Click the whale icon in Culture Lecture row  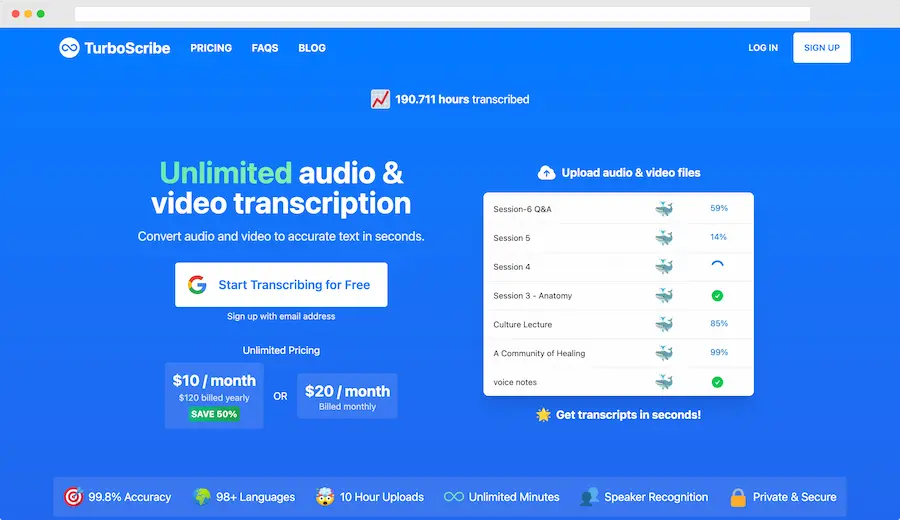[664, 324]
